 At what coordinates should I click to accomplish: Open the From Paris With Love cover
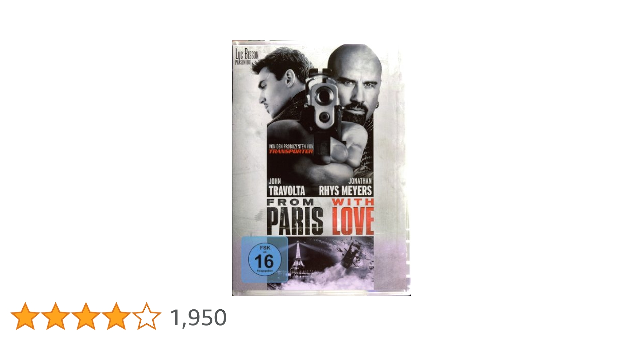pyautogui.click(x=321, y=168)
